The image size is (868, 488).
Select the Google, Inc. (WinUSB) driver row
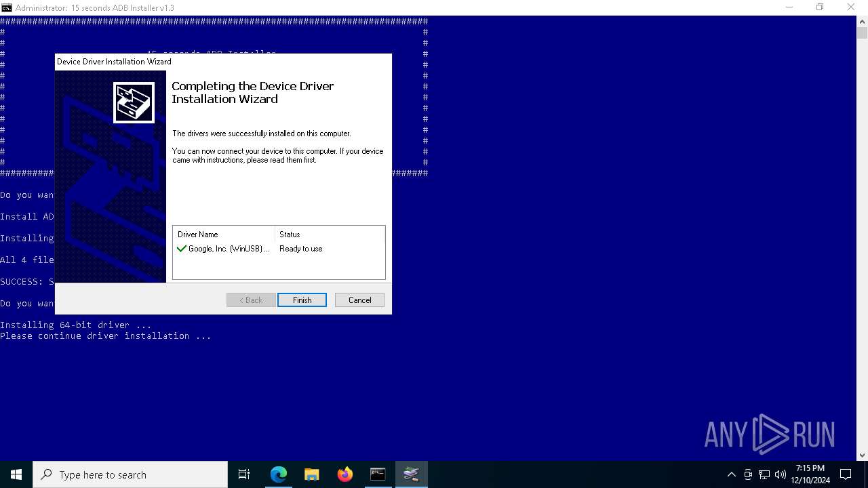click(279, 249)
